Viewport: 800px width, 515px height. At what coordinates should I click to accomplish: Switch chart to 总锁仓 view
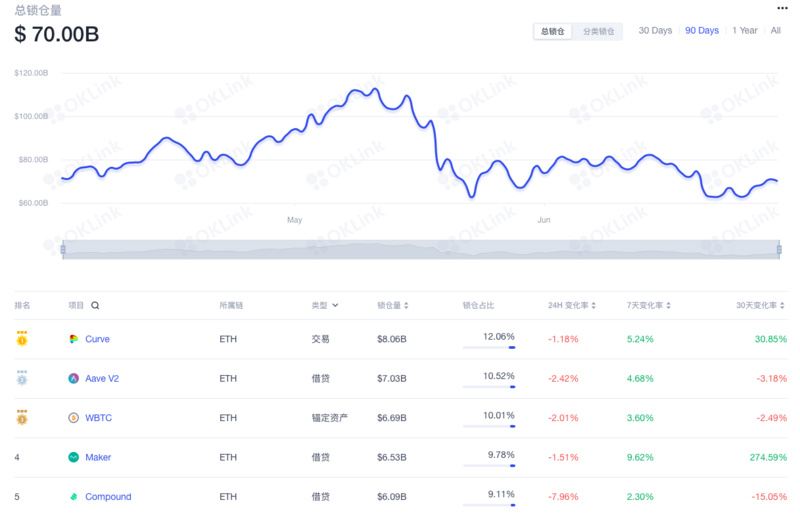click(x=553, y=31)
